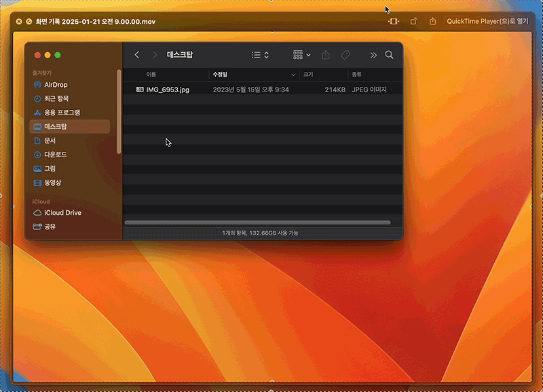Open 문서 in the sidebar
This screenshot has width=543, height=392.
tap(70, 140)
